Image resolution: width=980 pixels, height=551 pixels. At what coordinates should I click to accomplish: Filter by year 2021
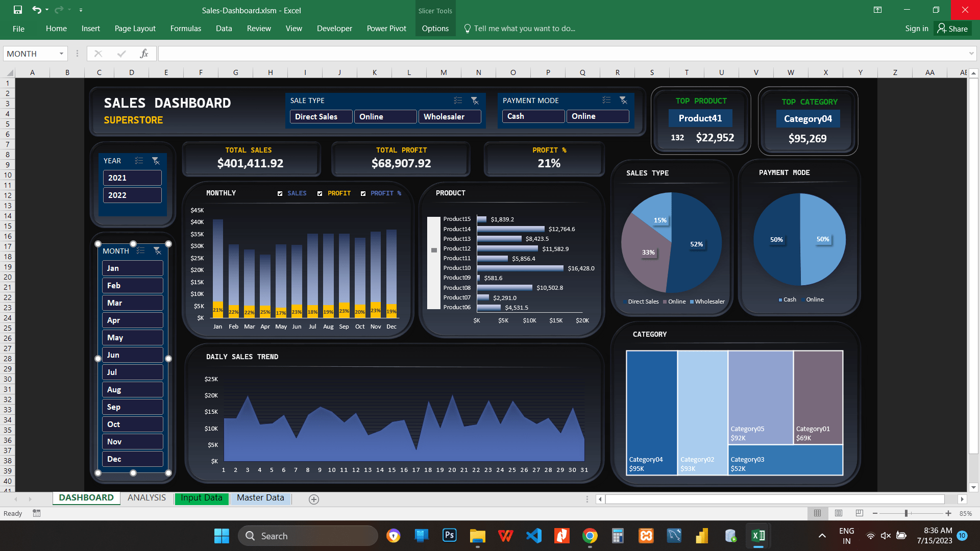(132, 178)
